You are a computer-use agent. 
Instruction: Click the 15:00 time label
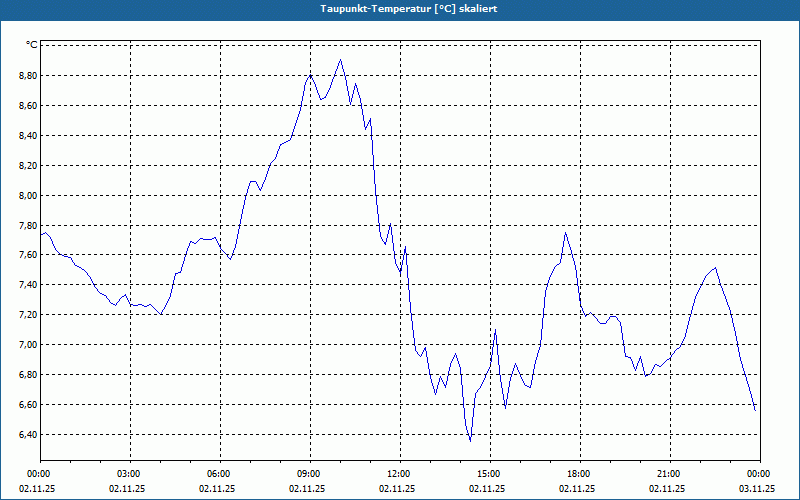(x=490, y=474)
